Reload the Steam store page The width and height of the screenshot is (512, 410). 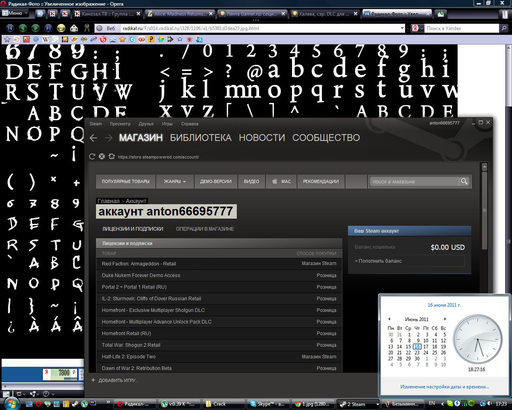tap(92, 156)
